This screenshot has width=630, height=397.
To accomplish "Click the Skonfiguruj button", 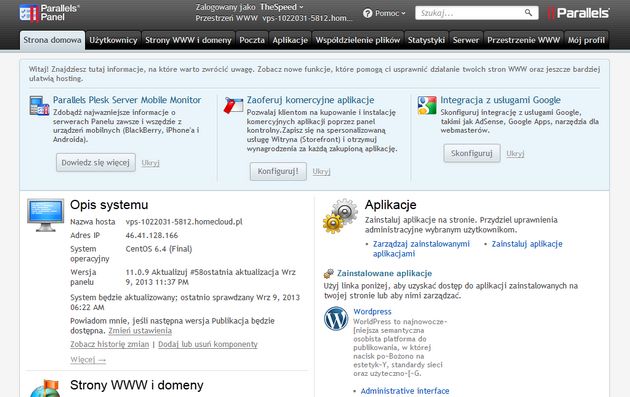I will [472, 153].
